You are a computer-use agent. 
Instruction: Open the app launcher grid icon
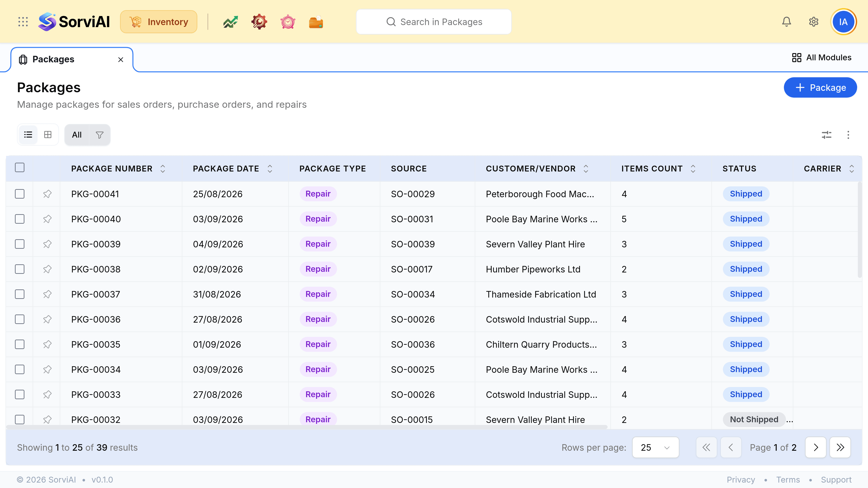pyautogui.click(x=23, y=22)
